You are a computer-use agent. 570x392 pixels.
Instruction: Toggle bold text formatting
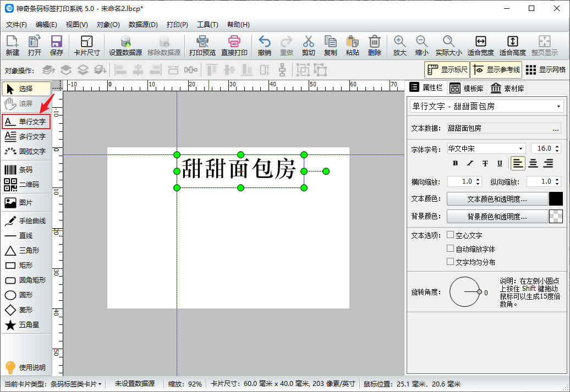coord(455,163)
